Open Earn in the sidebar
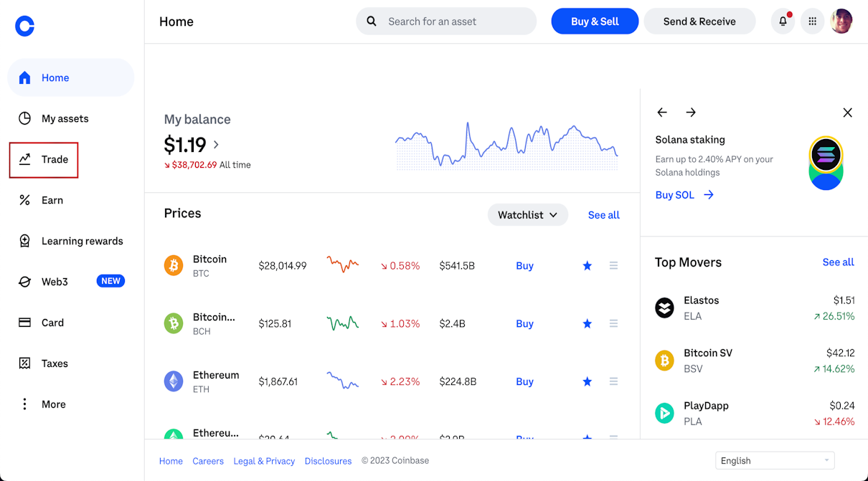868x481 pixels. 71,200
